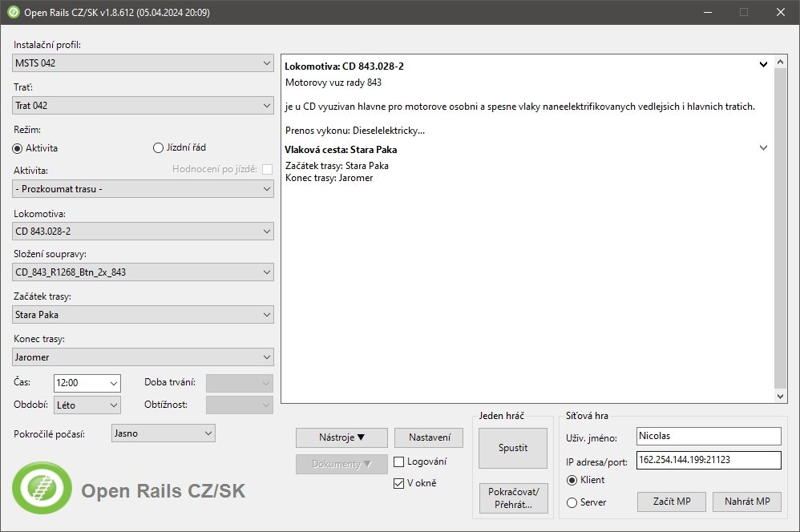Click the 'Motorovy vuz rady 843' text
This screenshot has width=800, height=532.
(333, 83)
